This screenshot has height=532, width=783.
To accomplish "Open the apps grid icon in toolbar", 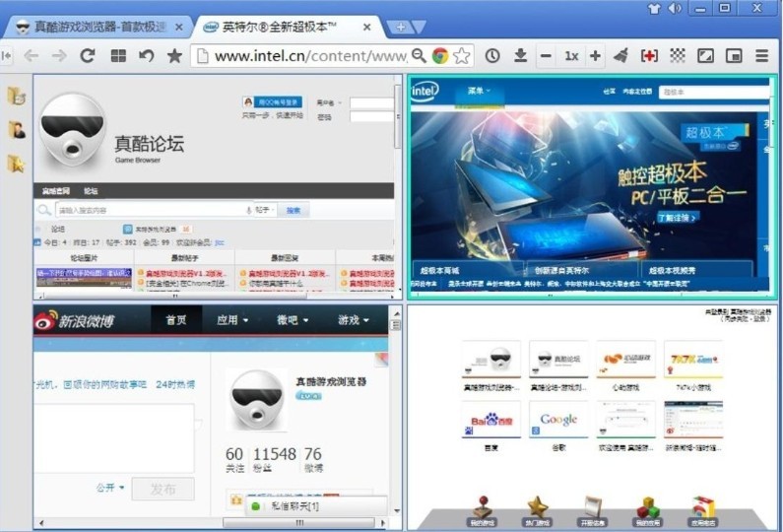I will pos(117,56).
